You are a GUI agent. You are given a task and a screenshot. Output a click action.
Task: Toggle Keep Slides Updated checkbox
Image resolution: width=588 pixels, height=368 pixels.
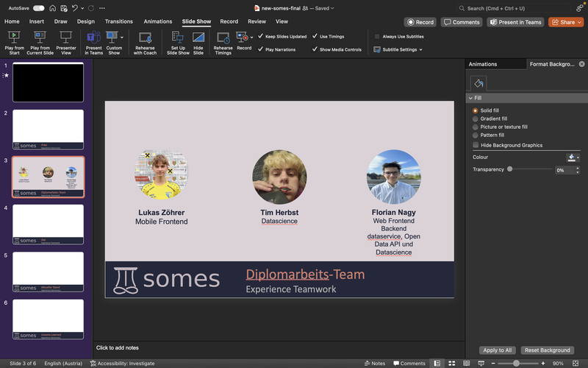pos(261,36)
